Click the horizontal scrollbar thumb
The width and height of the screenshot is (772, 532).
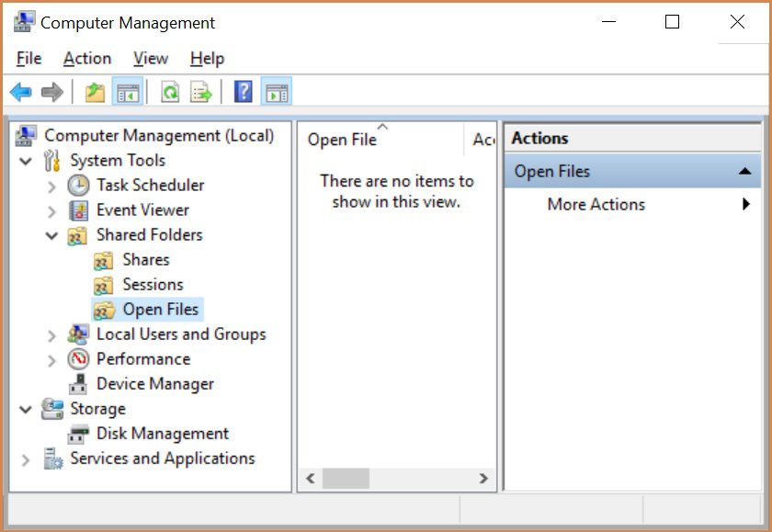coord(346,479)
